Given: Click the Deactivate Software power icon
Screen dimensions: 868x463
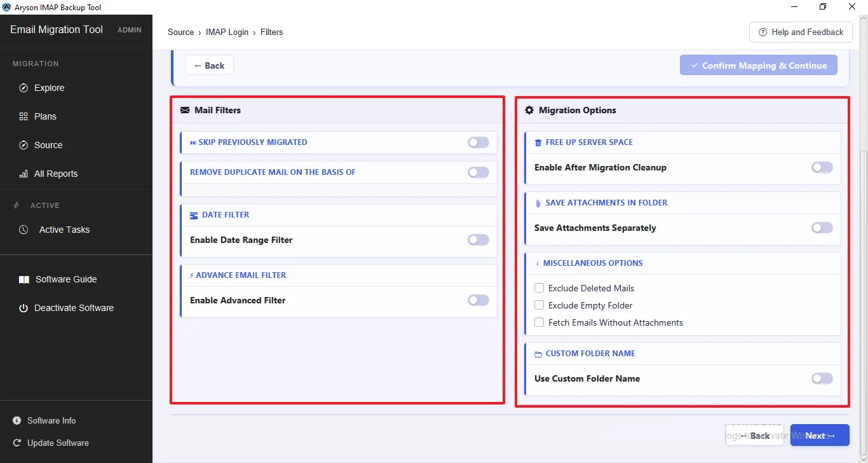Looking at the screenshot, I should coord(24,308).
